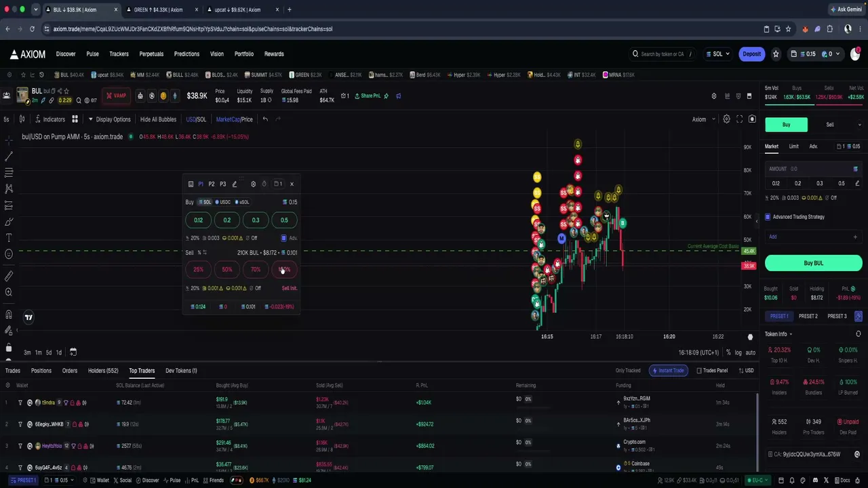Select the text annotation tool

tap(9, 238)
